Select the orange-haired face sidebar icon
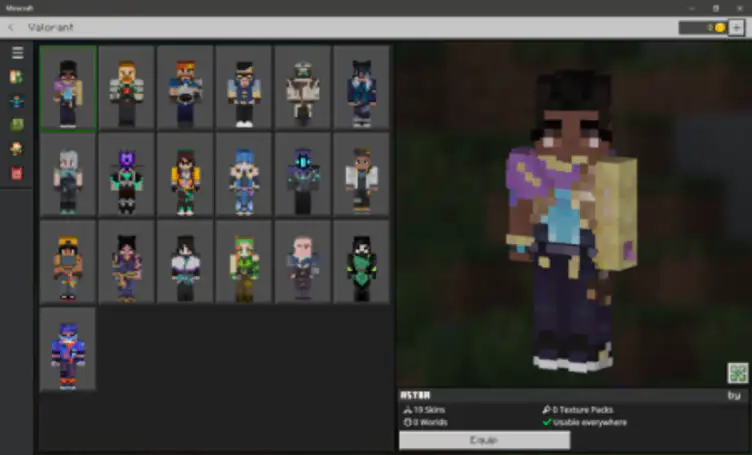Screen dimensions: 752x455 (17, 149)
